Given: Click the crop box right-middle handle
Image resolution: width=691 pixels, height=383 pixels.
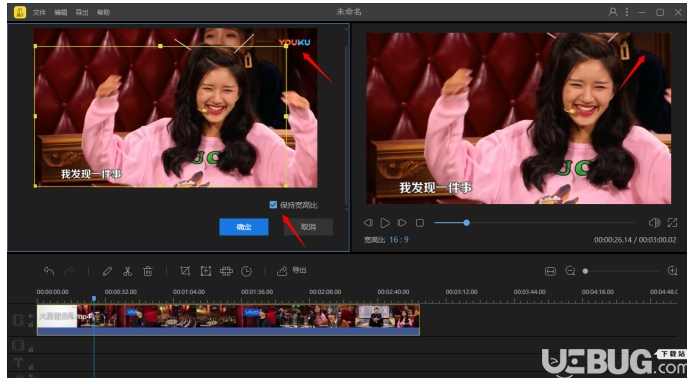Looking at the screenshot, I should coord(286,116).
